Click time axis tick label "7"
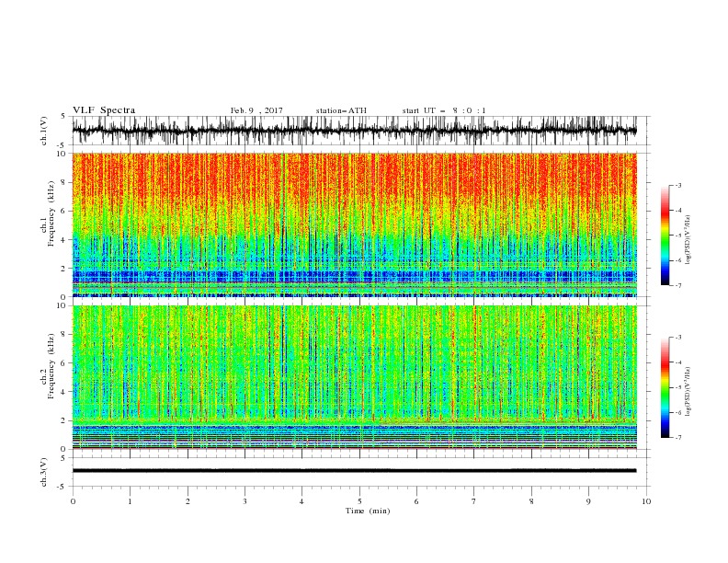728x563 pixels. point(474,501)
